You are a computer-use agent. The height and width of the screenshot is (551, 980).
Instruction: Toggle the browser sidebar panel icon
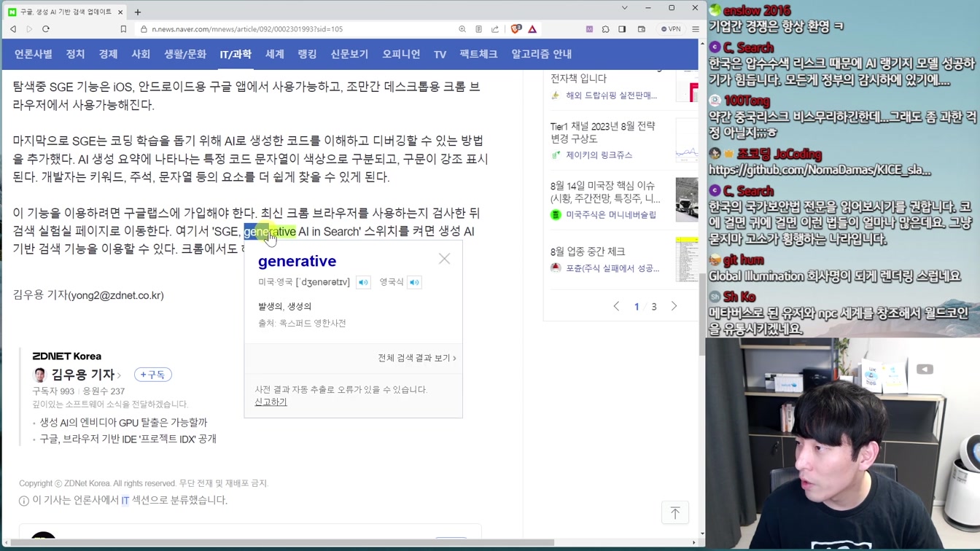(x=622, y=29)
